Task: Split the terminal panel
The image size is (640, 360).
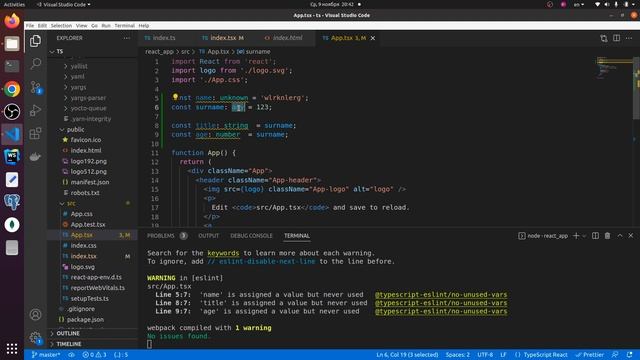Action: coord(596,236)
